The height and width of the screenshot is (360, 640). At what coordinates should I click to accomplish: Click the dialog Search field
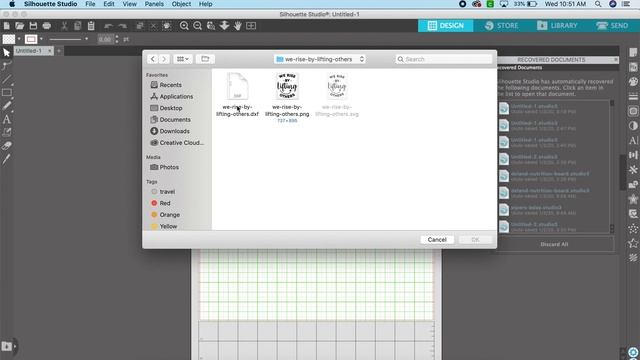point(444,59)
